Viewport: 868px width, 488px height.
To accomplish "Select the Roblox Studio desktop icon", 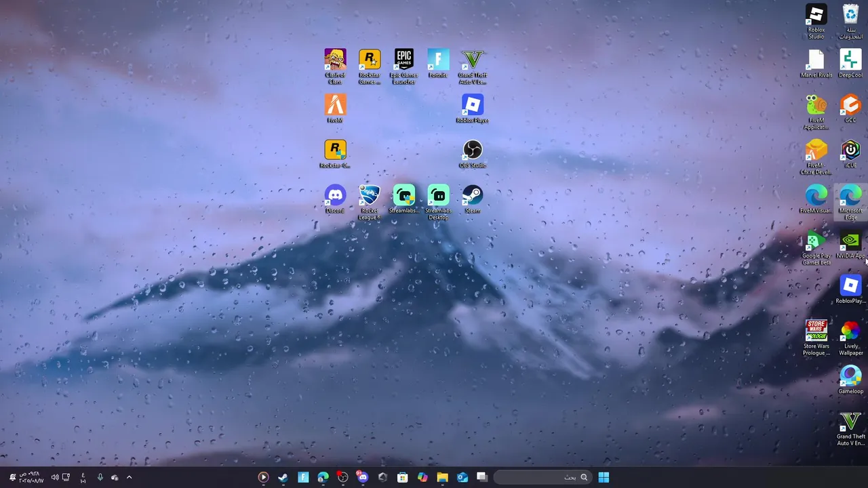I will point(816,22).
